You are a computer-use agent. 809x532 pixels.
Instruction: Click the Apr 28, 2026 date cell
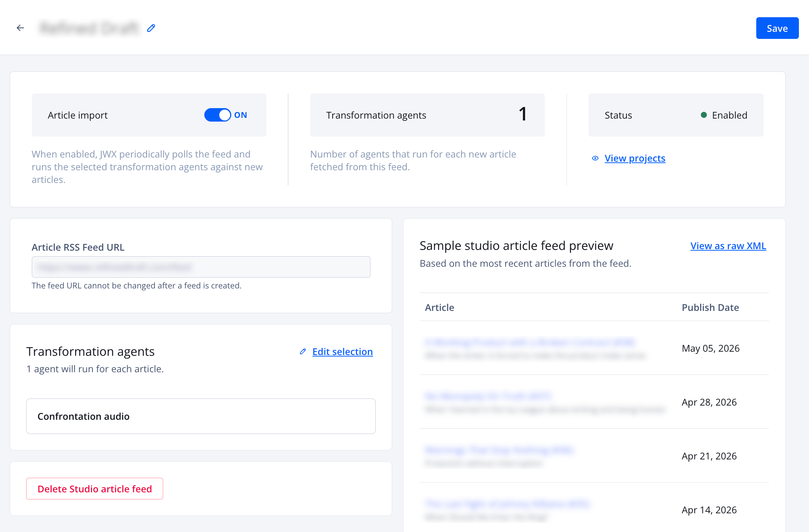[x=709, y=402]
